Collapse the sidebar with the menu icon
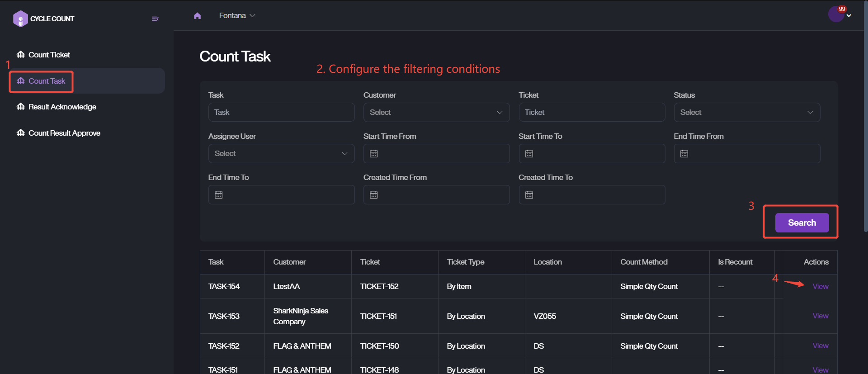868x374 pixels. 155,19
